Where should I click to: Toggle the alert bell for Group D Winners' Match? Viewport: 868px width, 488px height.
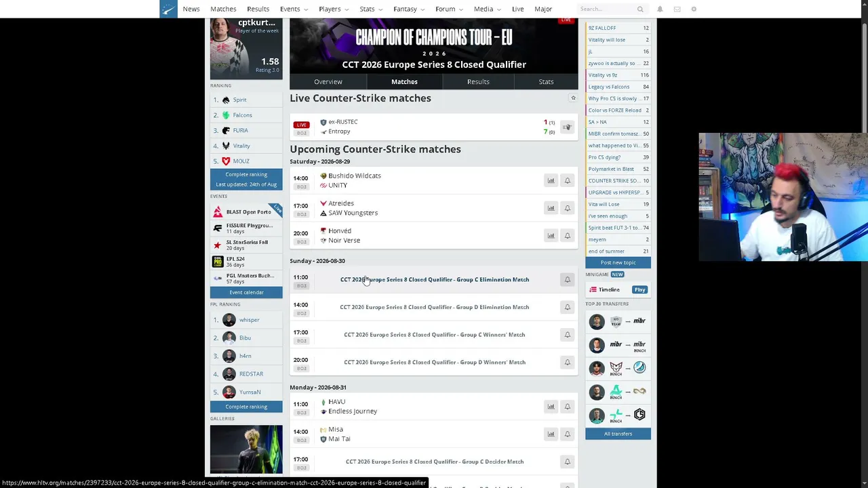(568, 363)
